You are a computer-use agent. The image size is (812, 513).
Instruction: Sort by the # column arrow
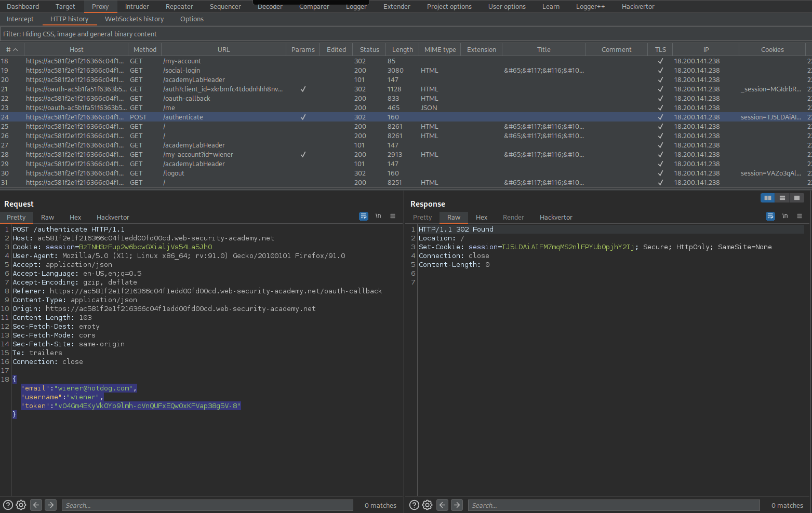(15, 50)
